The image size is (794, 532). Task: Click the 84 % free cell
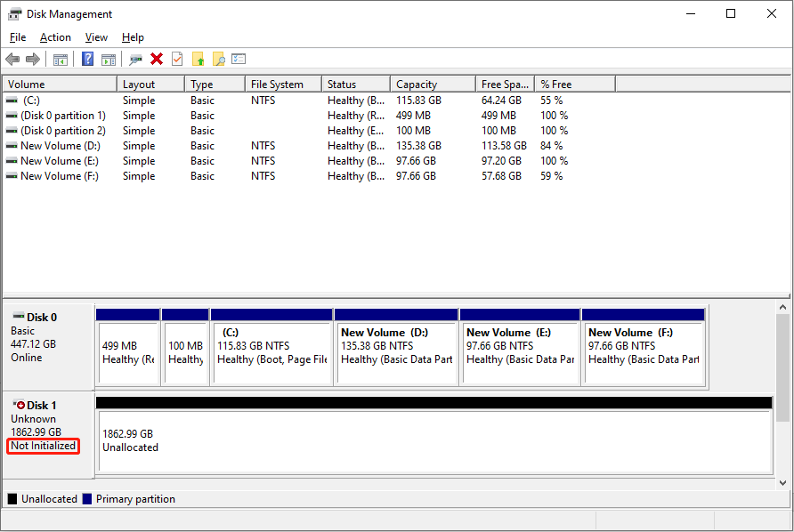coord(552,146)
